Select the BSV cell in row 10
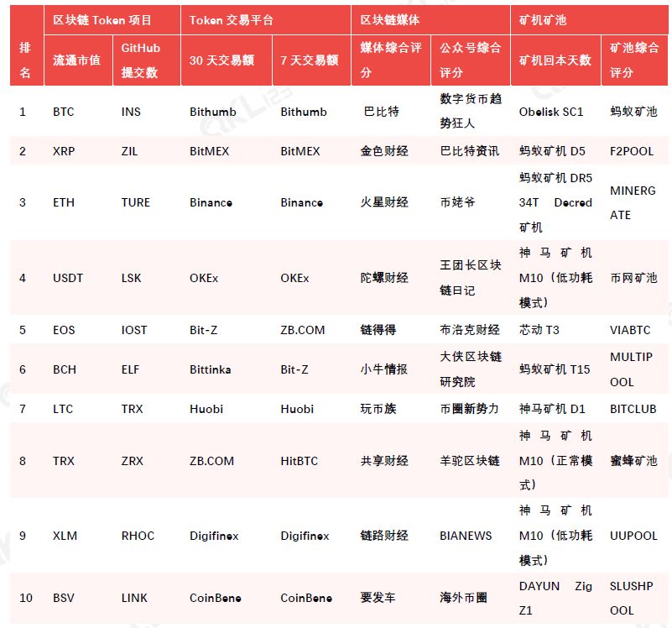Image resolution: width=672 pixels, height=628 pixels. point(64,598)
